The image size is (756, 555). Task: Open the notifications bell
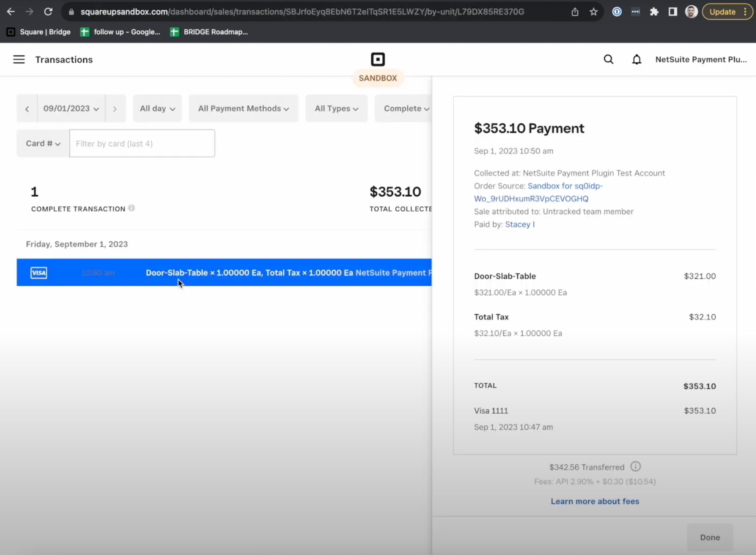(636, 60)
